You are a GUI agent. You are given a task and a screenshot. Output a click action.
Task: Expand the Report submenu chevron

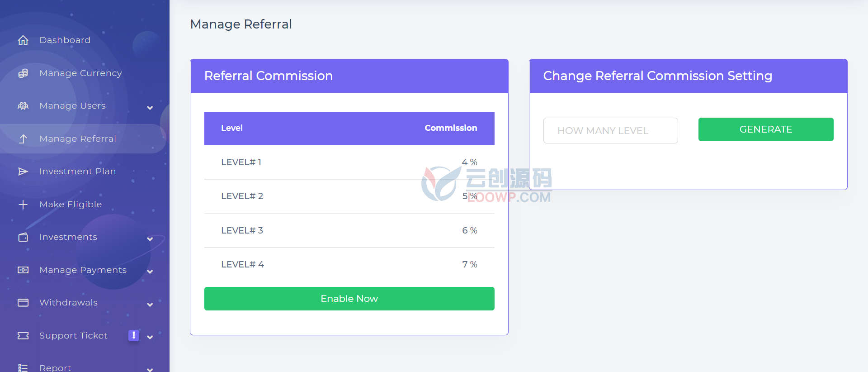point(150,370)
